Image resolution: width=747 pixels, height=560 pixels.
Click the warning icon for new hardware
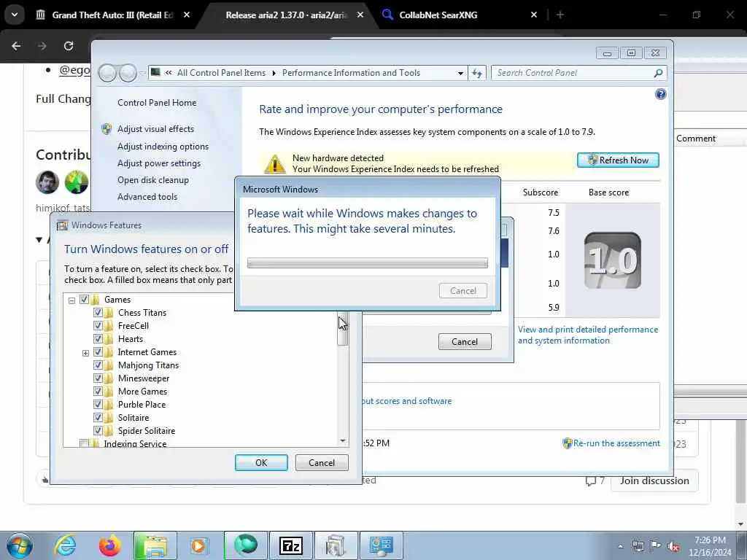coord(275,163)
